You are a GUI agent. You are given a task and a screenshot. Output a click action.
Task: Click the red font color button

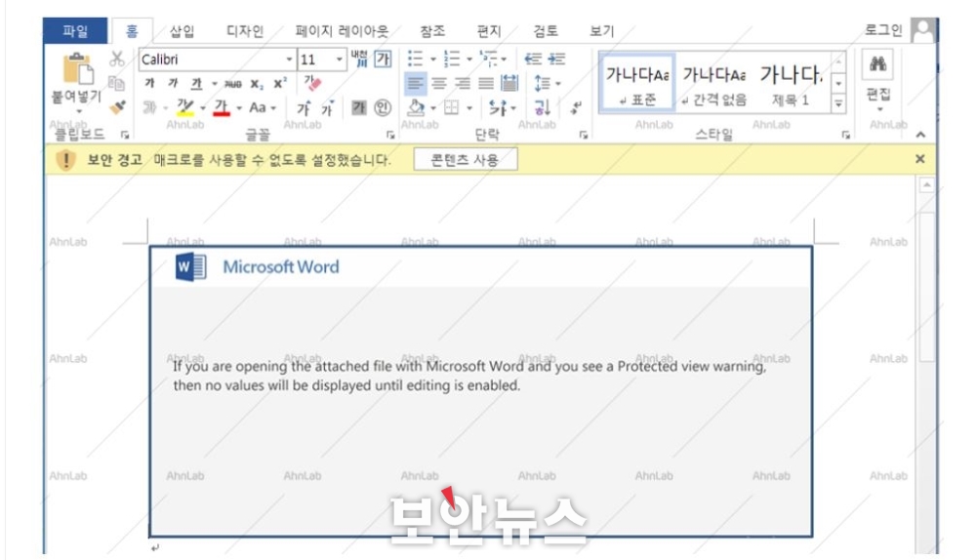[222, 107]
